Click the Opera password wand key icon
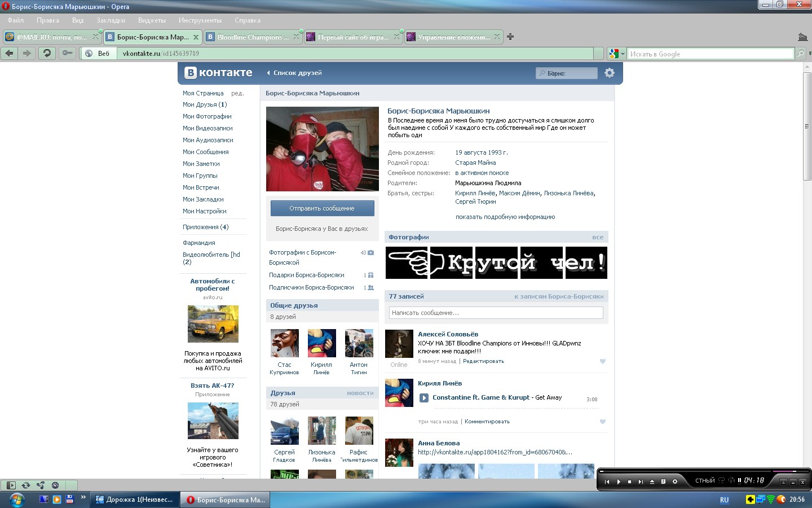The width and height of the screenshot is (812, 508). 67,53
